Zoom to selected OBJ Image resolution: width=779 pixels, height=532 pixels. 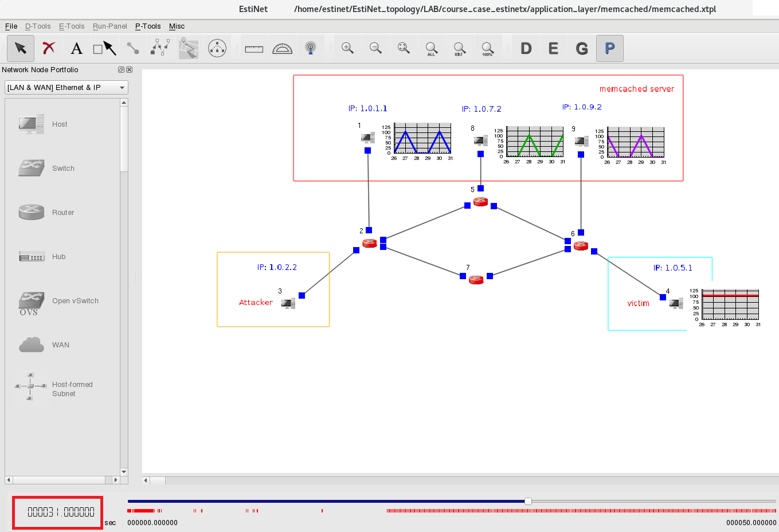pos(459,48)
